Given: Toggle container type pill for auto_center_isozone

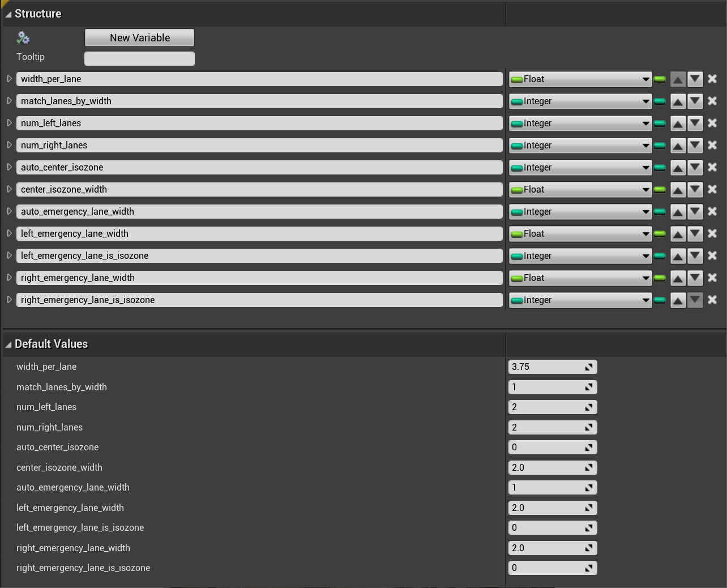Looking at the screenshot, I should click(660, 168).
